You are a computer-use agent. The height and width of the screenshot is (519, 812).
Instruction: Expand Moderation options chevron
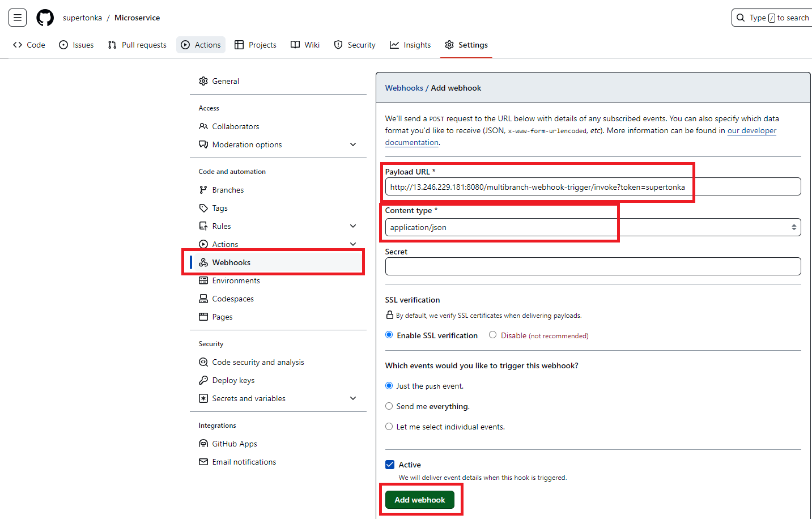(x=353, y=144)
